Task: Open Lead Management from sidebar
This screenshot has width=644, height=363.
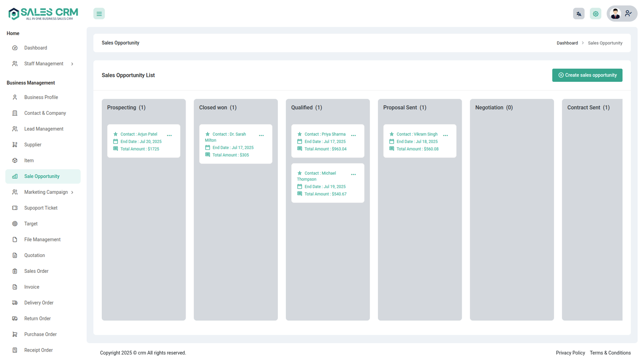Action: pyautogui.click(x=43, y=129)
